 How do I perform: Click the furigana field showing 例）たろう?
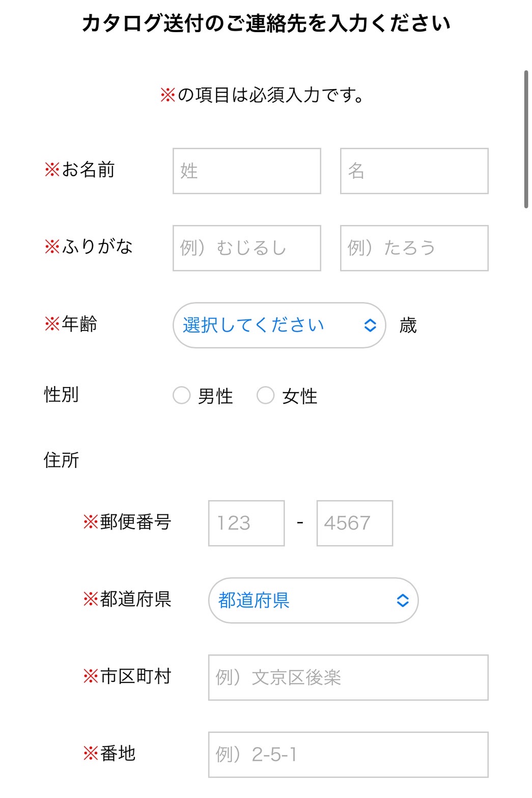pyautogui.click(x=413, y=248)
